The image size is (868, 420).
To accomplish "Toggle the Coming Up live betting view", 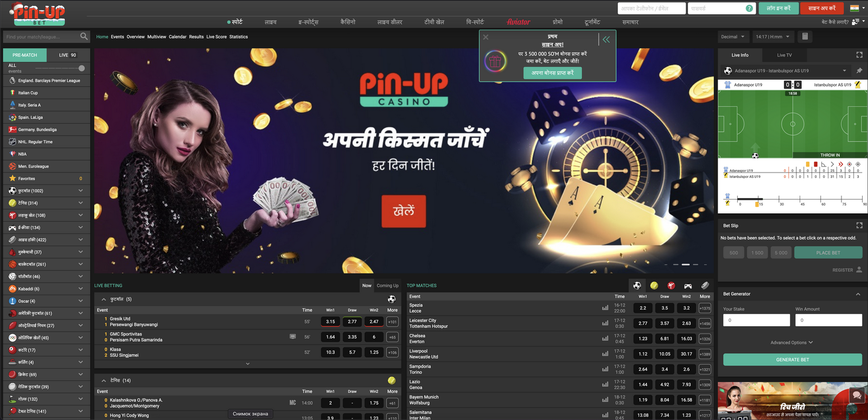I will pos(387,285).
